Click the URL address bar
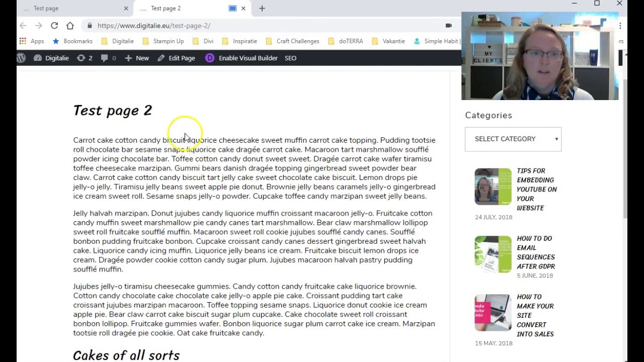 267,26
